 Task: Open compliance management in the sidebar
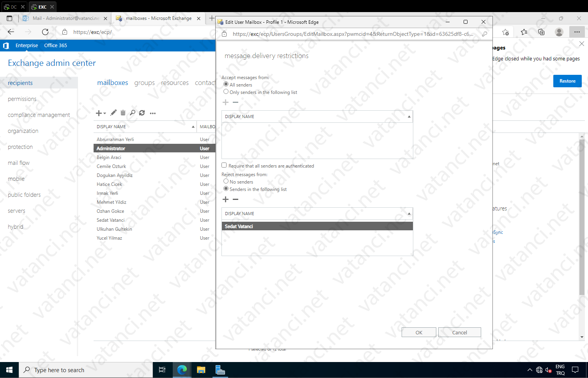point(39,115)
